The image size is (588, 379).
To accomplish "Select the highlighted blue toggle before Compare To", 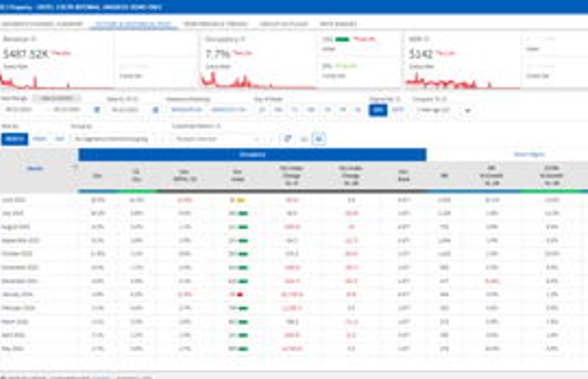I will pos(378,109).
